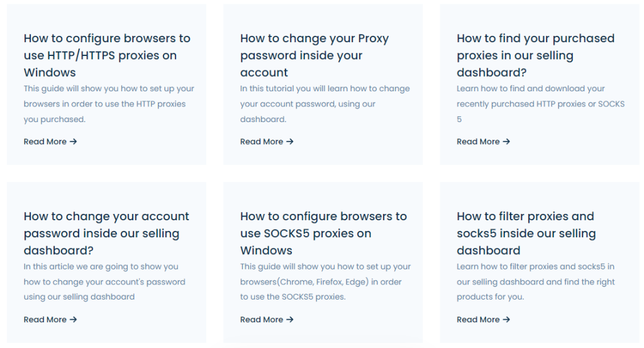Image resolution: width=644 pixels, height=348 pixels.
Task: Open 'How to change your Proxy password' title
Action: click(314, 55)
